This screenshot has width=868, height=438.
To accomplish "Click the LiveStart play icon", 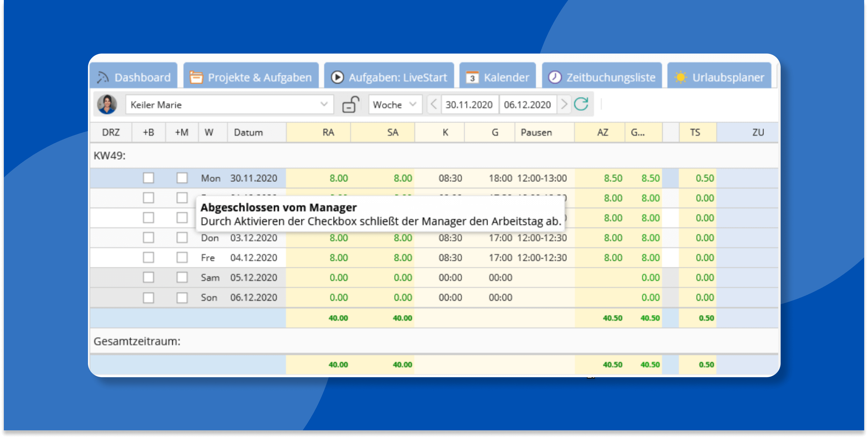I will pos(337,77).
